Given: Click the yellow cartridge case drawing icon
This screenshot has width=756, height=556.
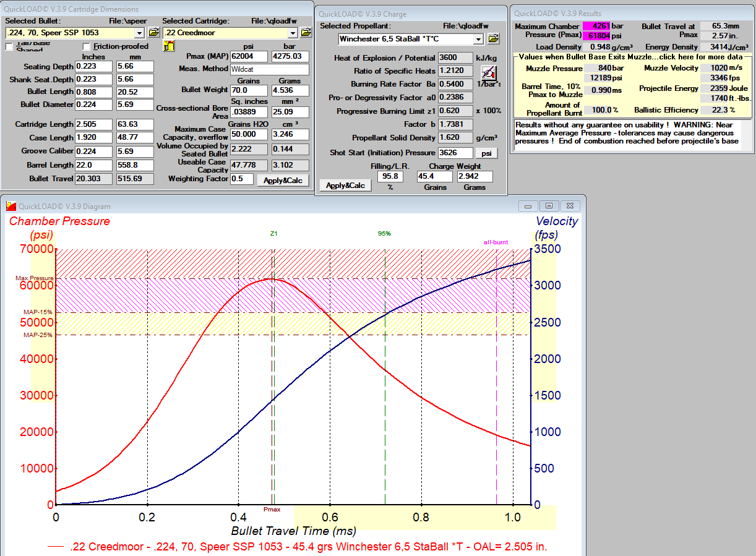Looking at the screenshot, I should [x=168, y=46].
